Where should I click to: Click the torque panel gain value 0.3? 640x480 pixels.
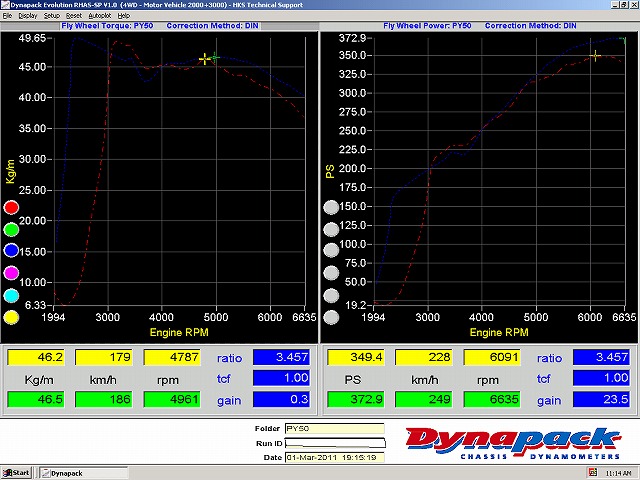click(281, 399)
